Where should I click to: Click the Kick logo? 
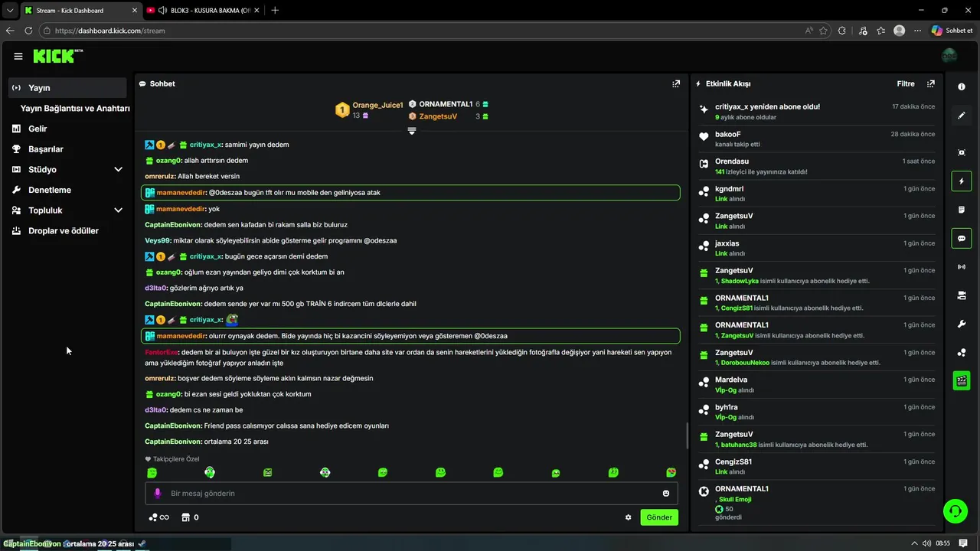pyautogui.click(x=58, y=56)
